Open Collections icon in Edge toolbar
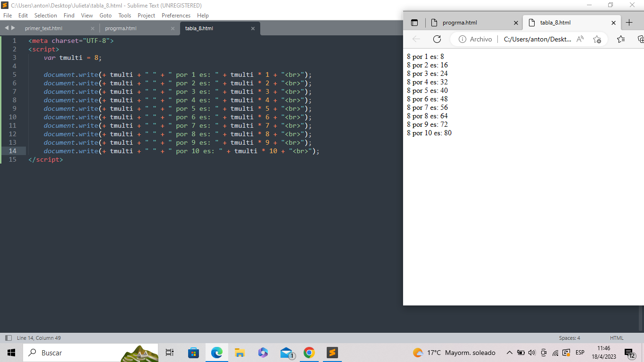Viewport: 644px width, 362px height. (641, 39)
